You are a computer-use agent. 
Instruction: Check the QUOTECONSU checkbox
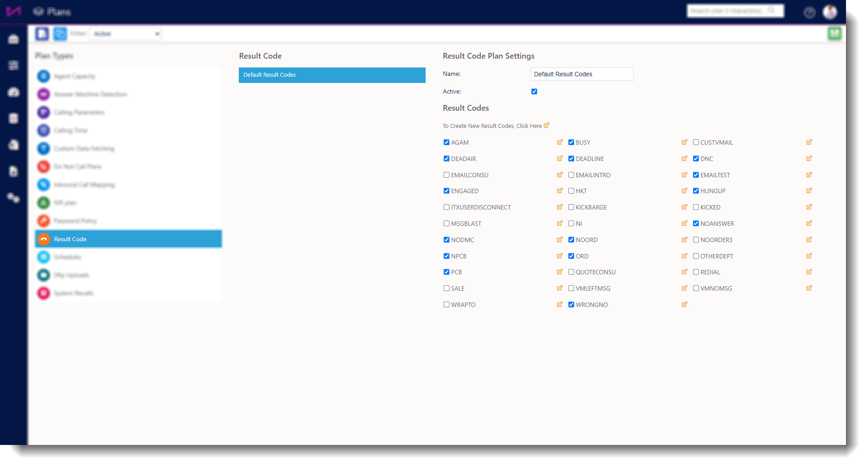[571, 272]
